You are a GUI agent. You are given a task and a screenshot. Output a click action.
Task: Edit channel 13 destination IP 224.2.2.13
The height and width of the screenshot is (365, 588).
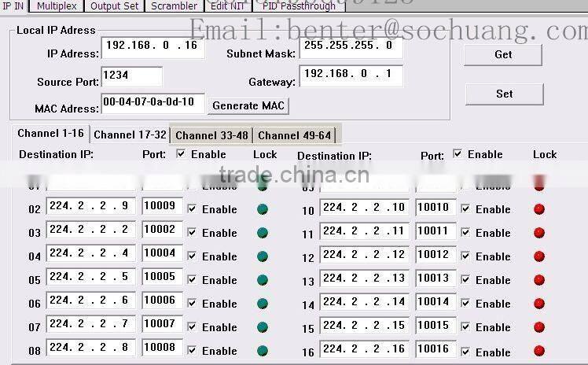(x=364, y=278)
